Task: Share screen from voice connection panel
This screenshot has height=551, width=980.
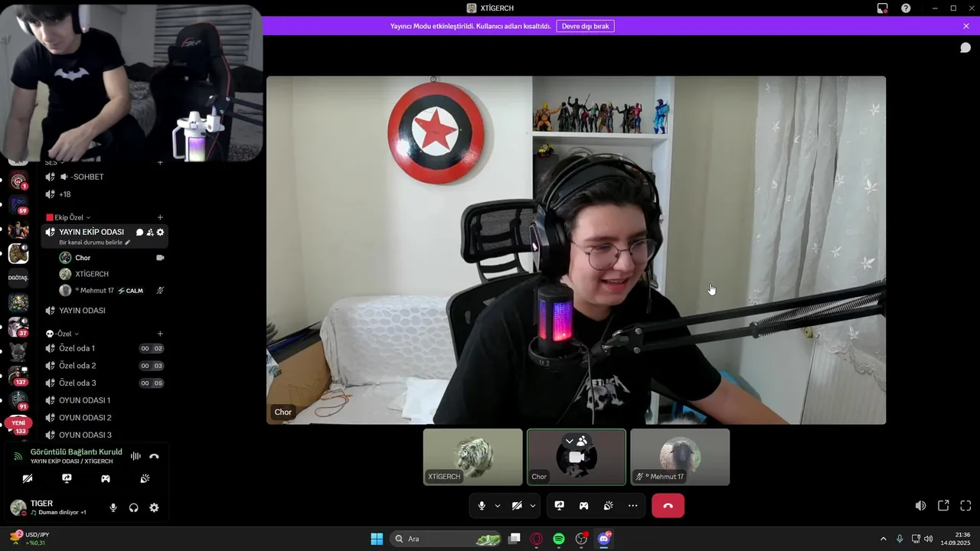Action: coord(67,478)
